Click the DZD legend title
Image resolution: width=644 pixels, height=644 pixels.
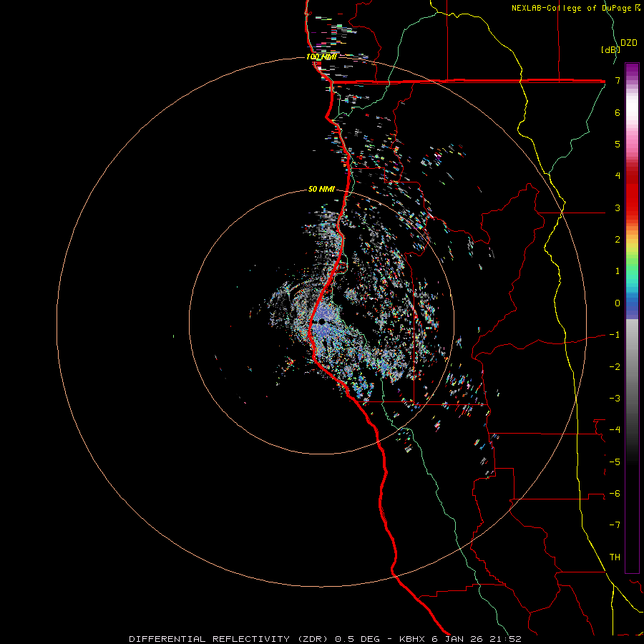(629, 43)
